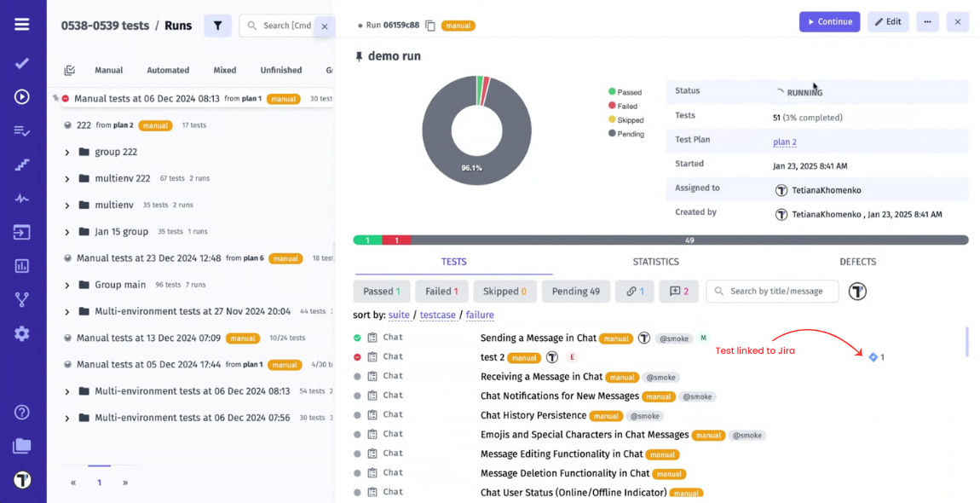Switch to the Automated runs tab
Viewport: 980px width, 503px height.
click(167, 70)
